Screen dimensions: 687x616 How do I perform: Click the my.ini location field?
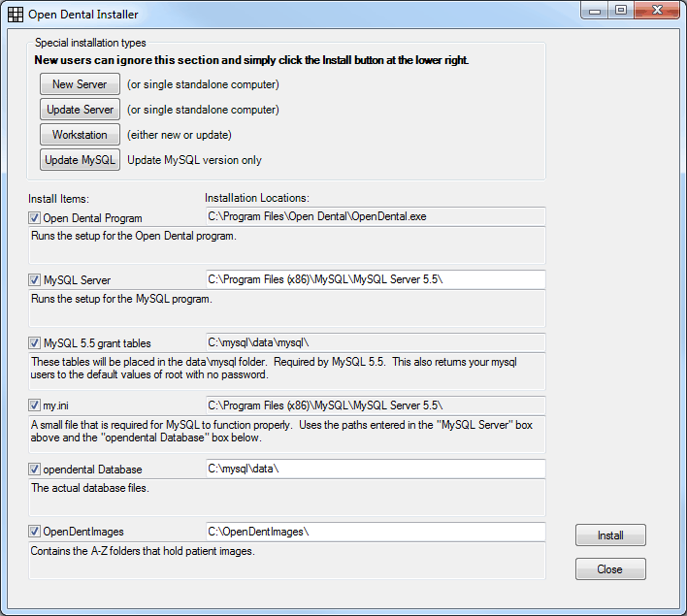click(x=376, y=405)
